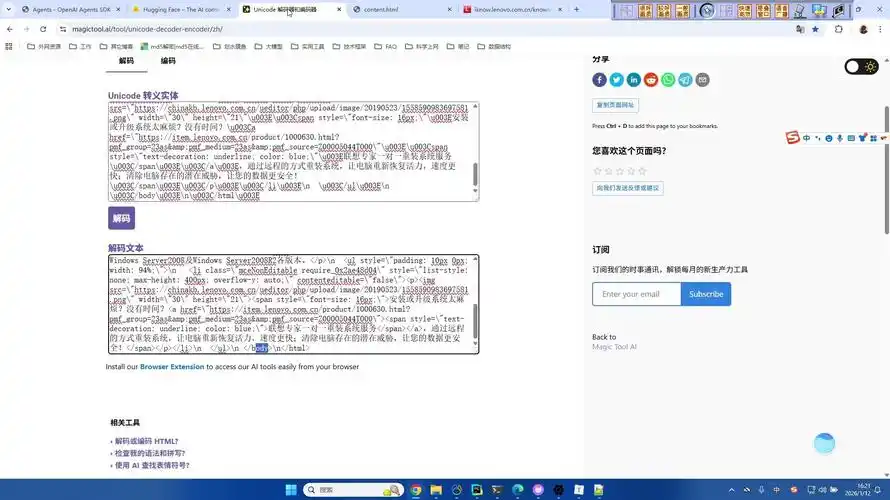Open the 大模型 bookmarks folder
Image resolution: width=890 pixels, height=500 pixels.
[268, 47]
